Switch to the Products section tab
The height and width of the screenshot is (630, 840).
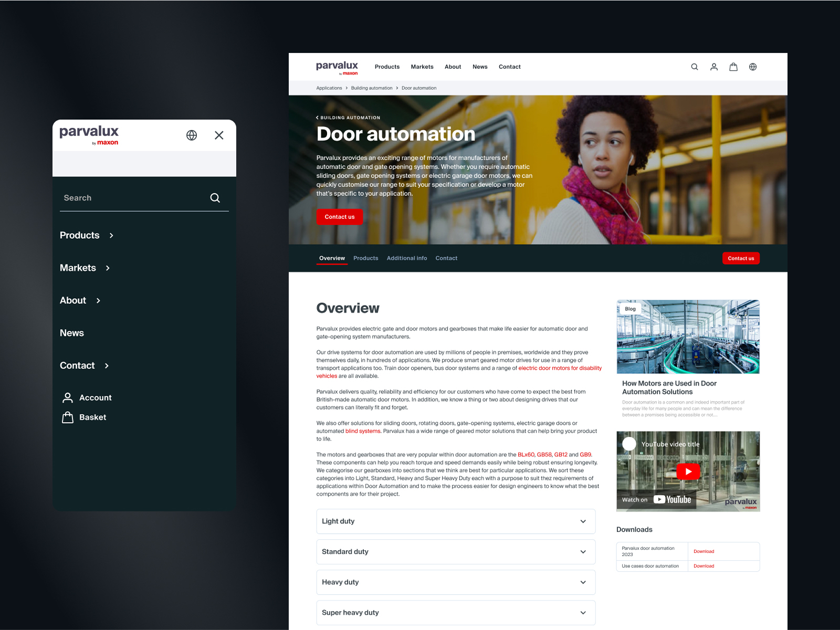point(365,258)
